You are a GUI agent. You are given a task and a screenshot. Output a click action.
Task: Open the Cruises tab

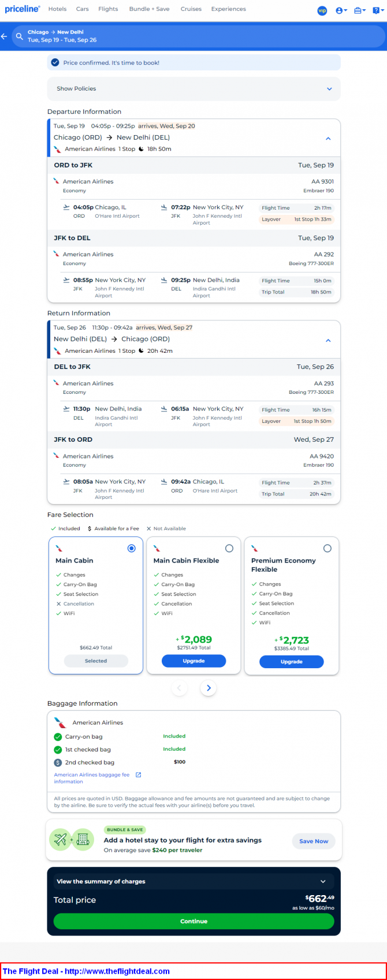coord(191,9)
